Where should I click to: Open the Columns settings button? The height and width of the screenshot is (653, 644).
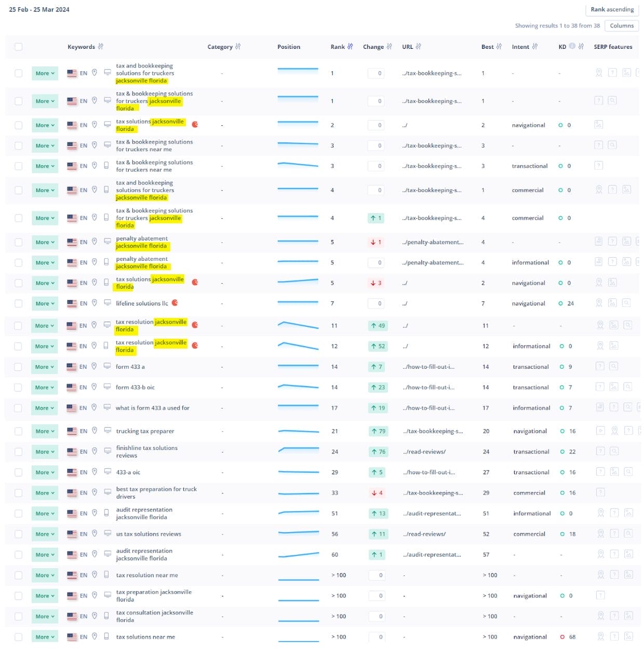[621, 25]
